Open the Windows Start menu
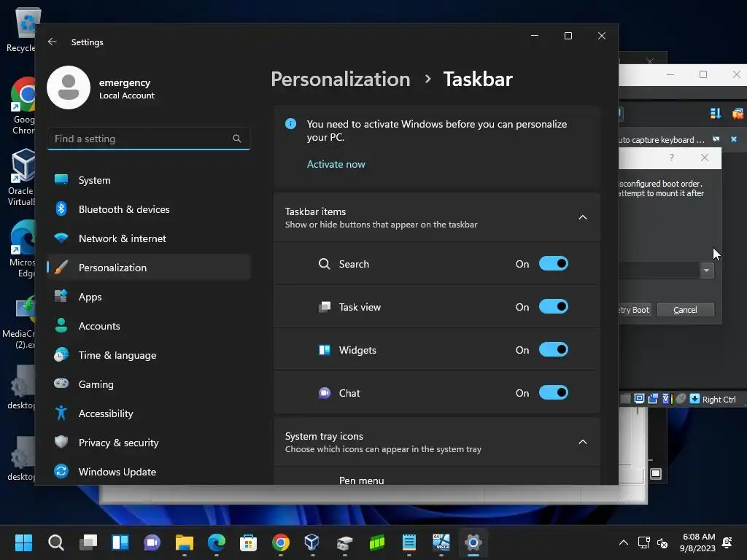747x560 pixels. [x=23, y=542]
